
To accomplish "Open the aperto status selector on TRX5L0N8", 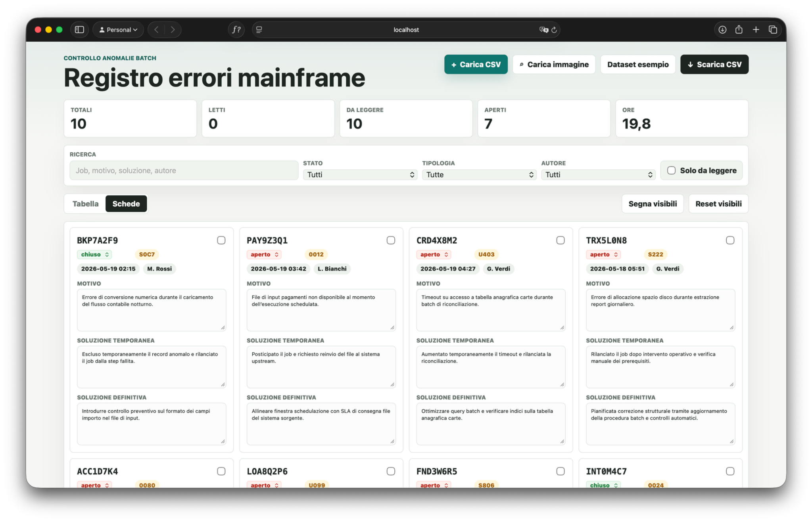I will tap(603, 254).
